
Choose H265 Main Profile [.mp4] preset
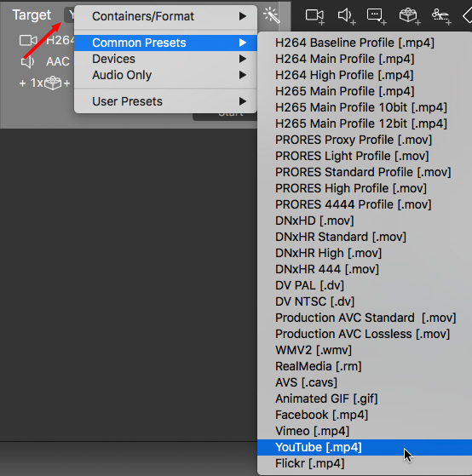(365, 91)
